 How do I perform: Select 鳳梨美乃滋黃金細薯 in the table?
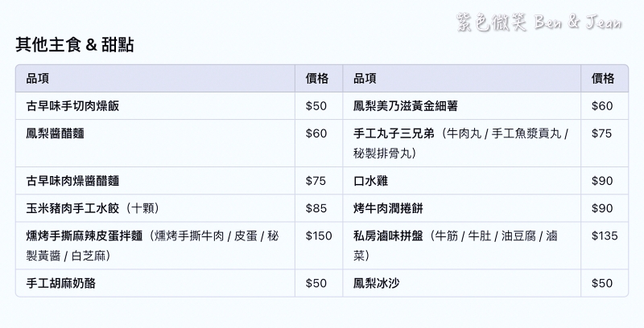point(406,105)
